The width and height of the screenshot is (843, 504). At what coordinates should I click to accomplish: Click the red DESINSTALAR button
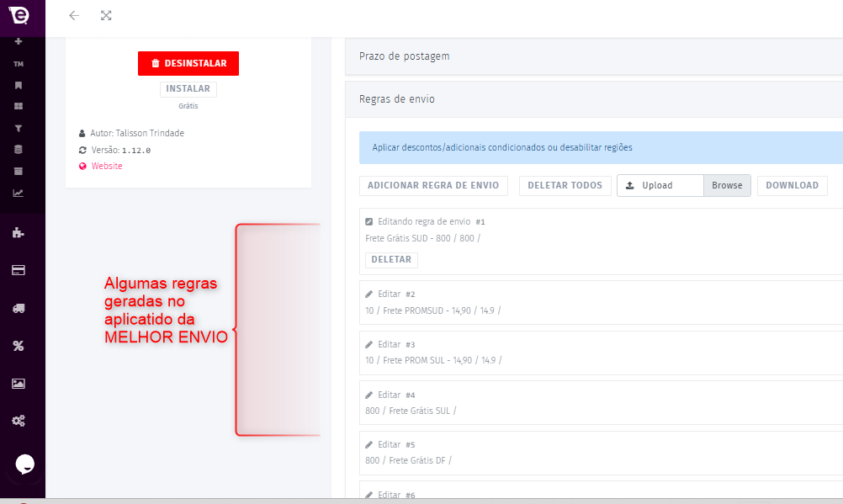188,63
